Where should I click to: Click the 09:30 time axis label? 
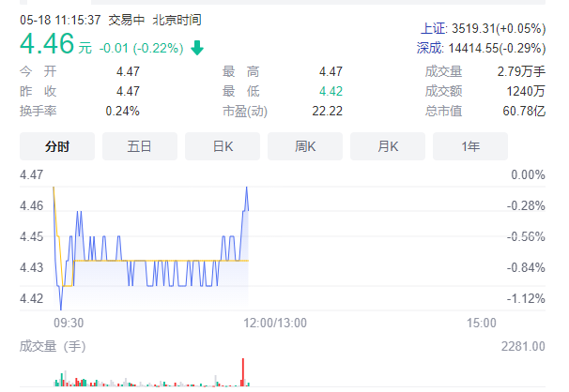[69, 322]
